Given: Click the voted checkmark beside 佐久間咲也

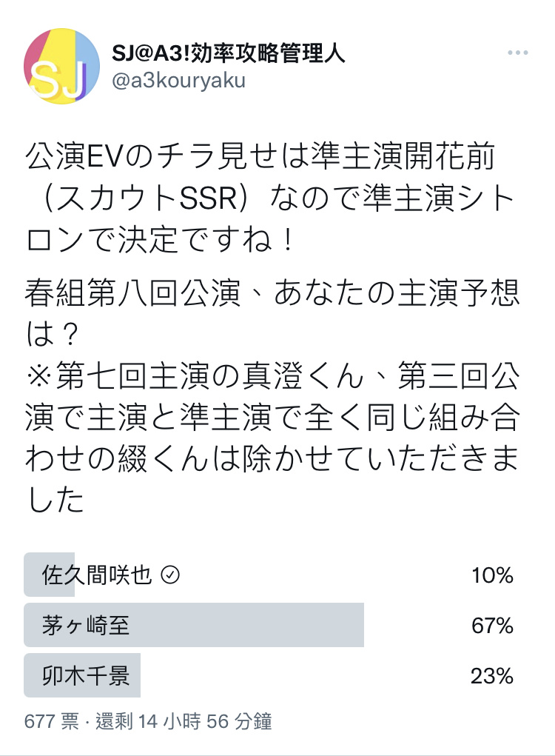Looking at the screenshot, I should coord(170,575).
